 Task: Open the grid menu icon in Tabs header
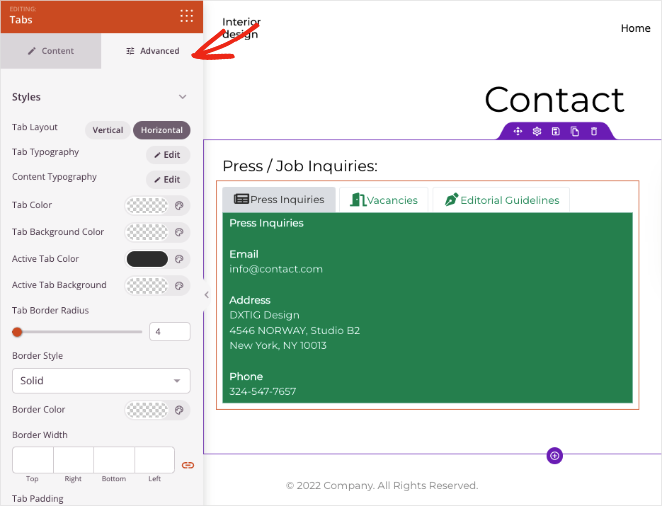pos(186,16)
